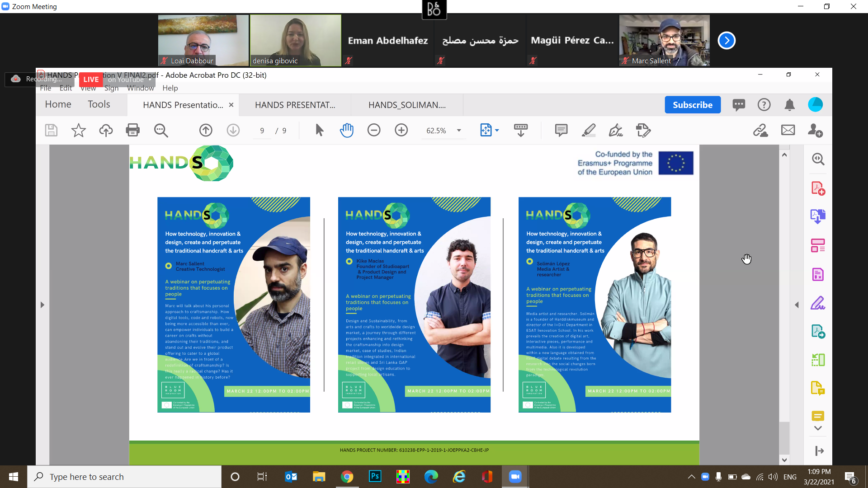
Task: Click the Selection arrow tool
Action: pyautogui.click(x=319, y=130)
